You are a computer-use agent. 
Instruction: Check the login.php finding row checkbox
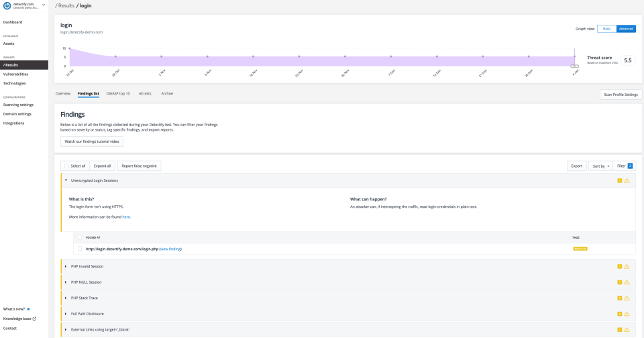point(80,249)
